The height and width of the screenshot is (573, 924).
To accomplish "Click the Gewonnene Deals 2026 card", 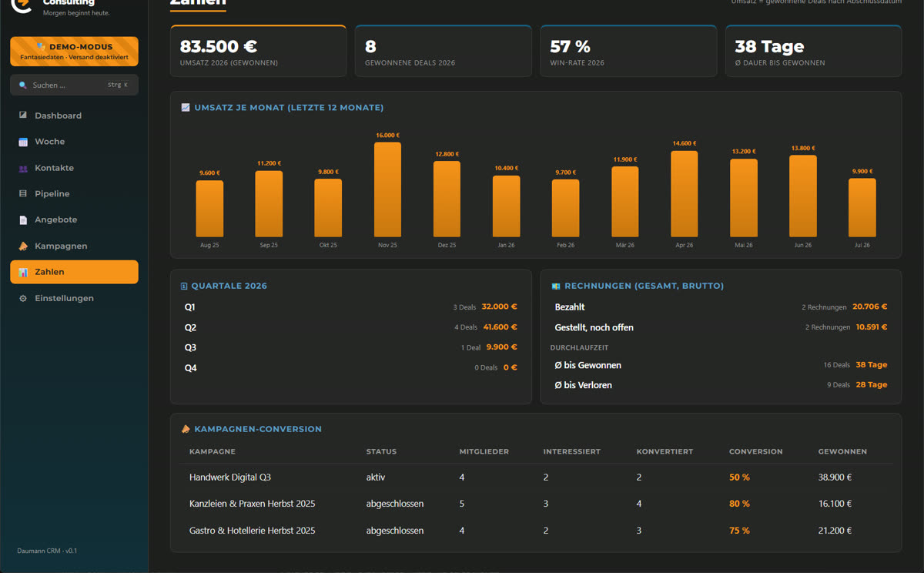I will click(444, 51).
